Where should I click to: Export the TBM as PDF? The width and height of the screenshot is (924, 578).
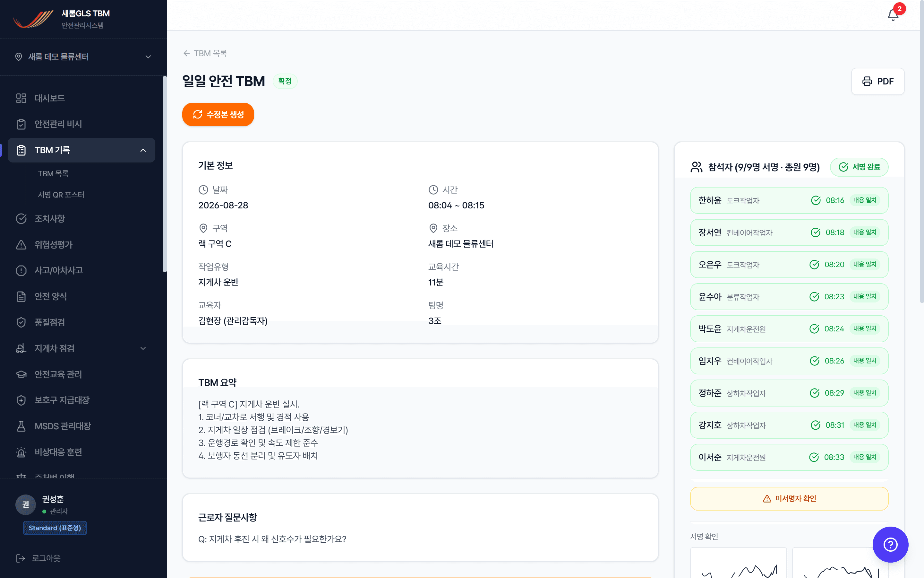[877, 82]
